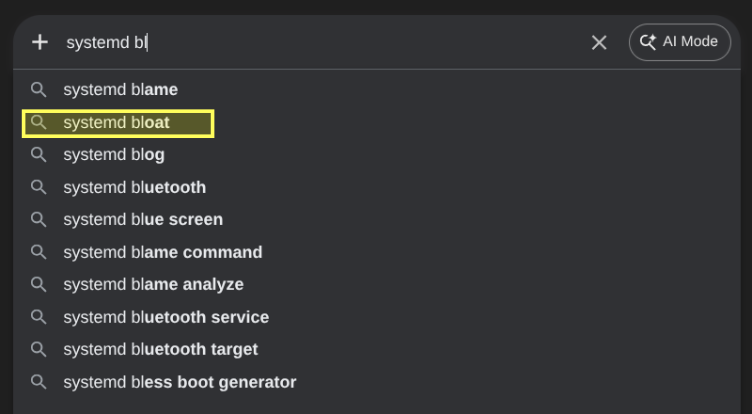
Task: Pick 'systemd bless boot generator' suggestion
Action: [x=179, y=382]
